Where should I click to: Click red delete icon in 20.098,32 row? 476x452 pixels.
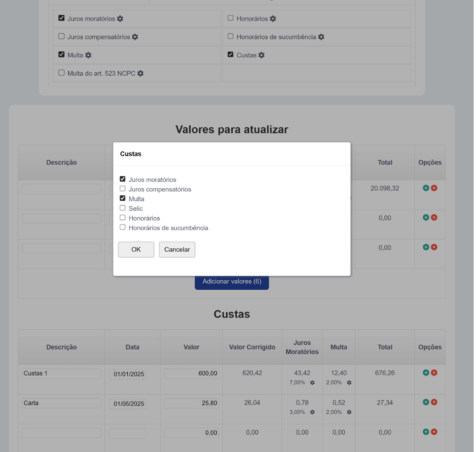point(434,188)
